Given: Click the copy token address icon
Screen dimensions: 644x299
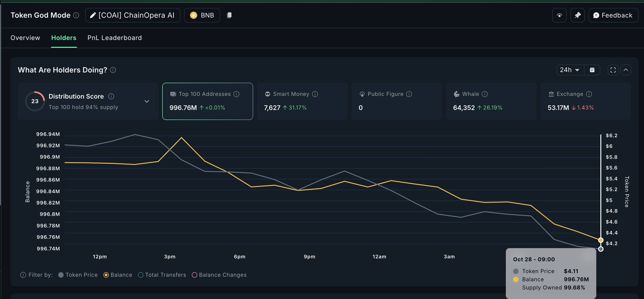Looking at the screenshot, I should 229,15.
